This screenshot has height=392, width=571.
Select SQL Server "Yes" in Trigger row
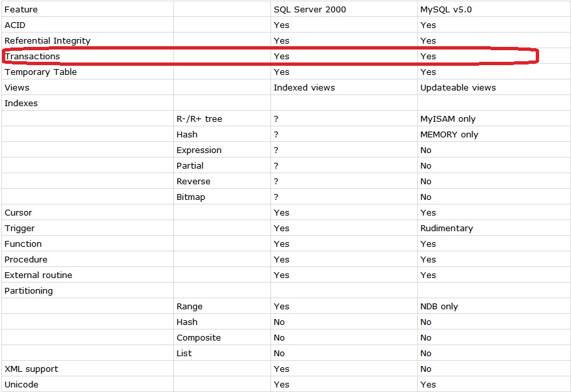point(282,229)
